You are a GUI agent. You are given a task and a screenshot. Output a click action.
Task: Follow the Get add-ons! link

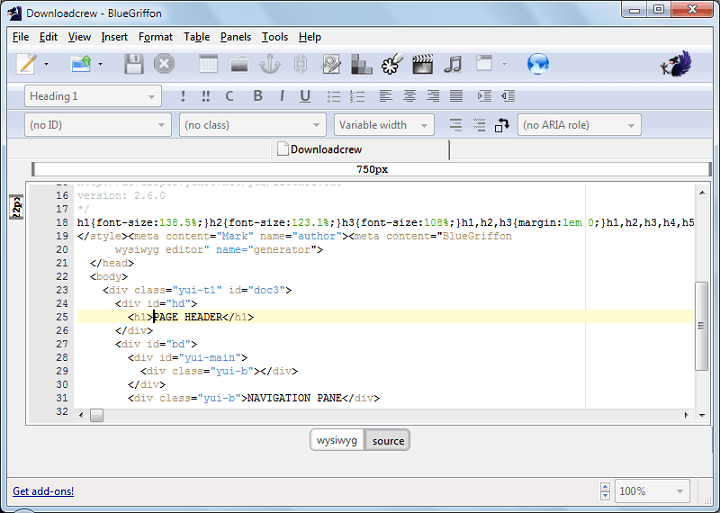click(43, 491)
